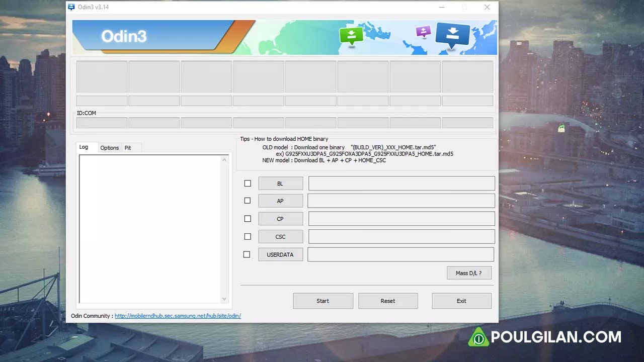The width and height of the screenshot is (644, 362).
Task: Click the CP file path field
Action: (x=401, y=219)
